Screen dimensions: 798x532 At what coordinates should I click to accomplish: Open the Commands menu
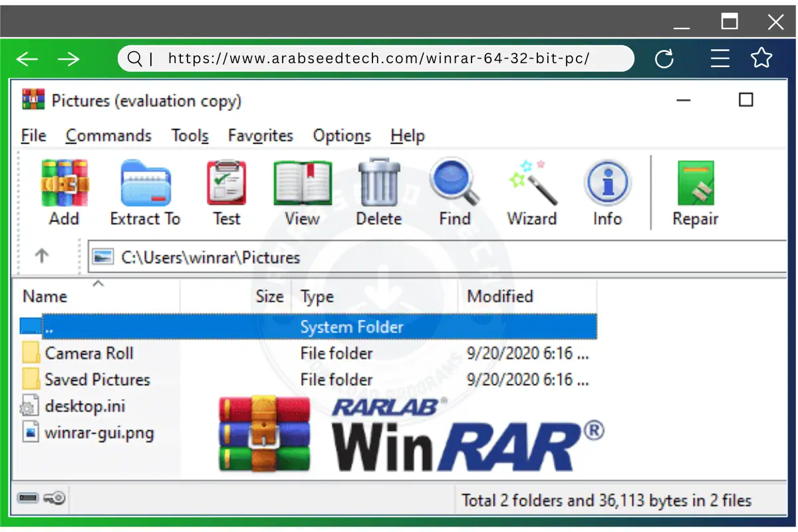(x=108, y=136)
